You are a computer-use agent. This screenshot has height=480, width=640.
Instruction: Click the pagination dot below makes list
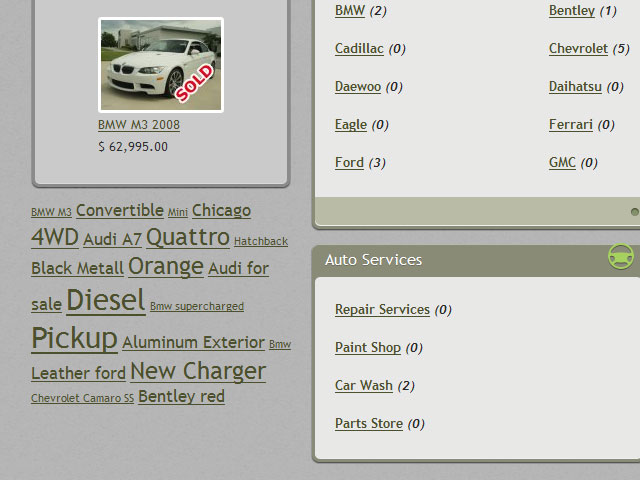pyautogui.click(x=635, y=212)
